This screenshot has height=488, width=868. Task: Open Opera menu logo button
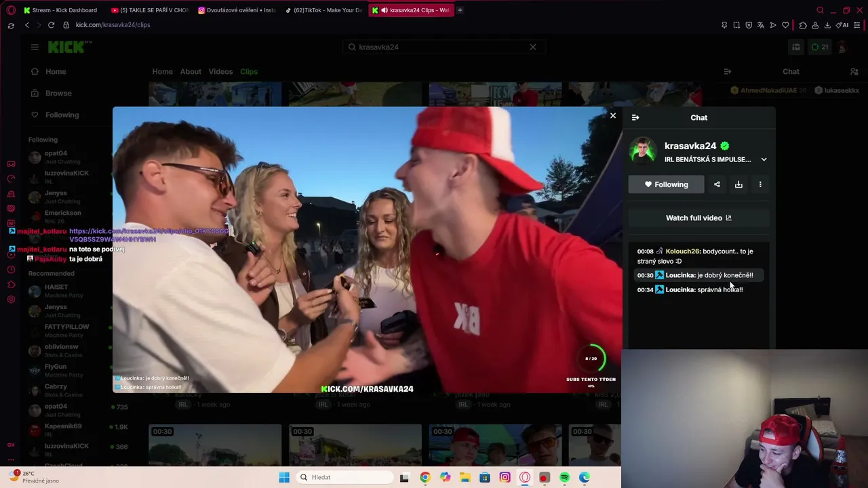pos(11,10)
